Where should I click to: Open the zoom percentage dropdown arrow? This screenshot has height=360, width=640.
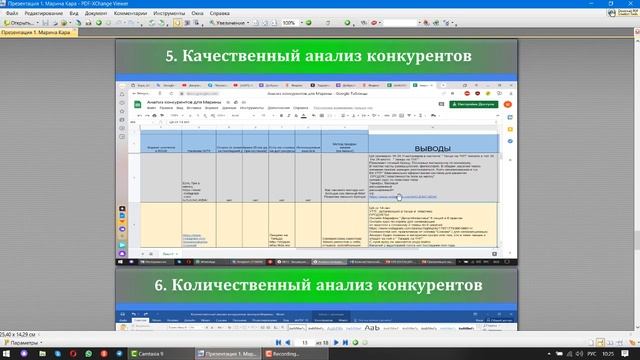(x=302, y=23)
